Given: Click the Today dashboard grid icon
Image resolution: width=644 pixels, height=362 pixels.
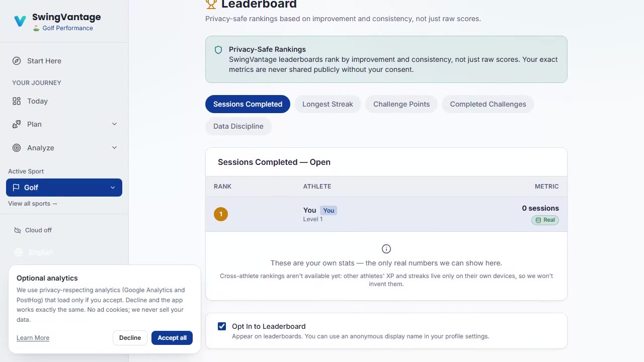Looking at the screenshot, I should (x=17, y=101).
